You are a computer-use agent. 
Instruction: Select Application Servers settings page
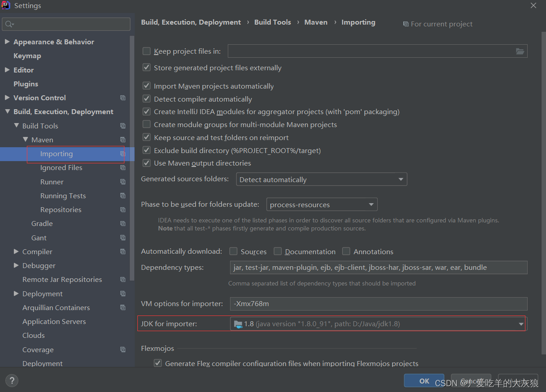(x=54, y=321)
